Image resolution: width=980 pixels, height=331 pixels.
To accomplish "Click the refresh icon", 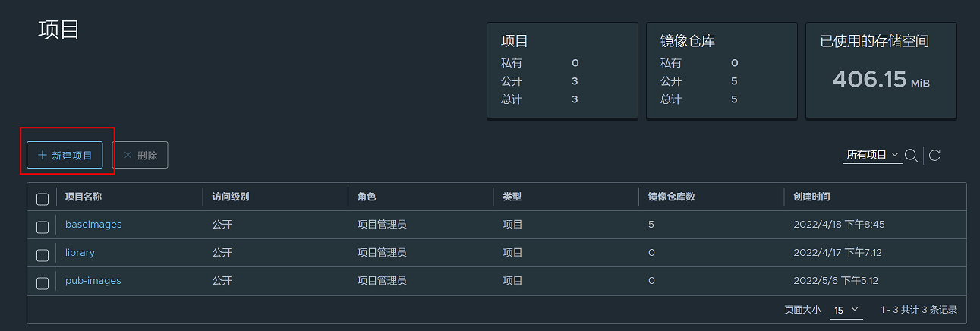I will (x=934, y=156).
